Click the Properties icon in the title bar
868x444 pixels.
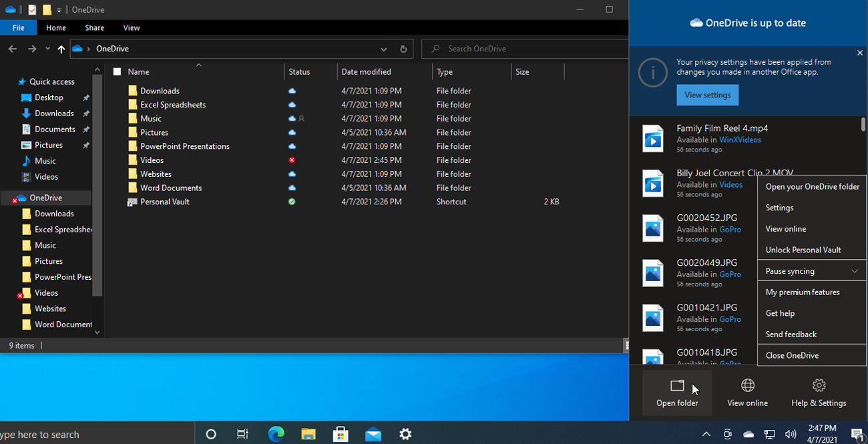[x=32, y=10]
